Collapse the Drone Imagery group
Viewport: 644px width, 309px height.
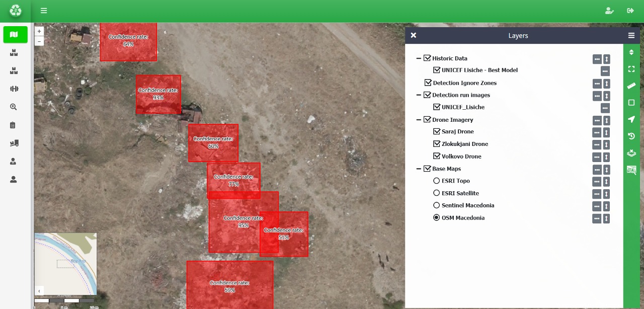click(419, 120)
